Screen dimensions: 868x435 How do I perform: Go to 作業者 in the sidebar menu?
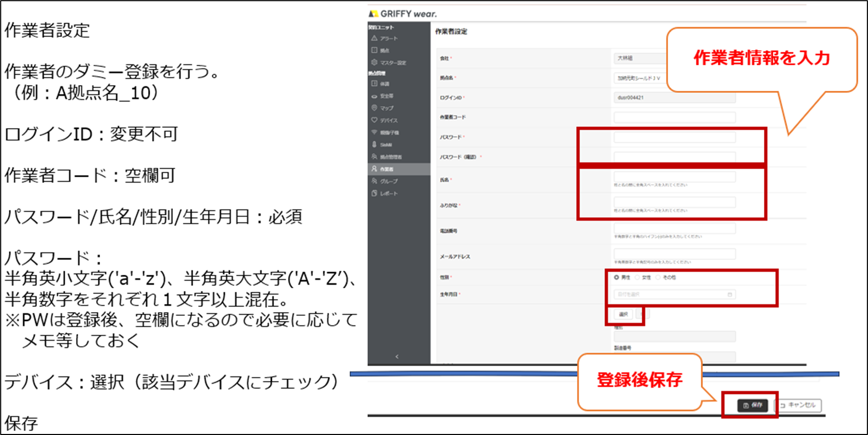coord(386,169)
